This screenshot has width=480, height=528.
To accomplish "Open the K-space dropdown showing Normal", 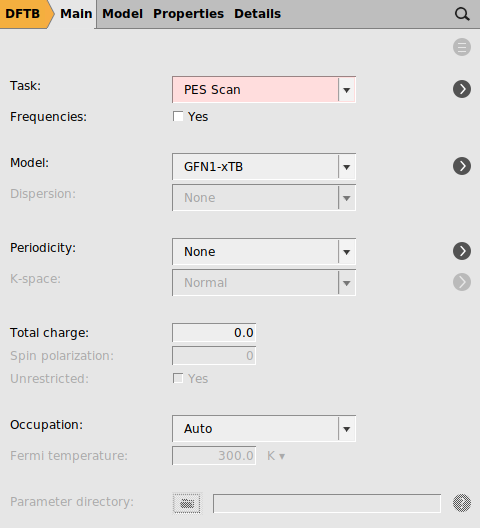I will click(264, 283).
